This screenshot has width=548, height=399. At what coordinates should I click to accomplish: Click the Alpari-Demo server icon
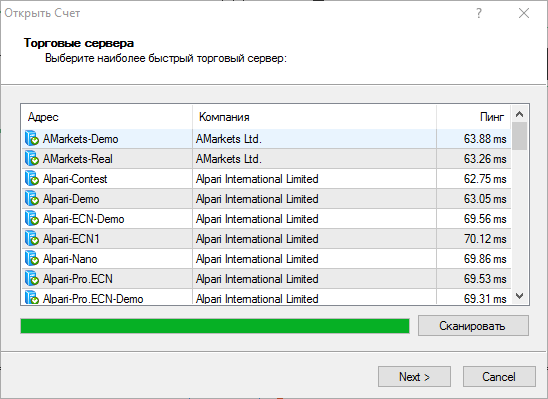coord(32,198)
